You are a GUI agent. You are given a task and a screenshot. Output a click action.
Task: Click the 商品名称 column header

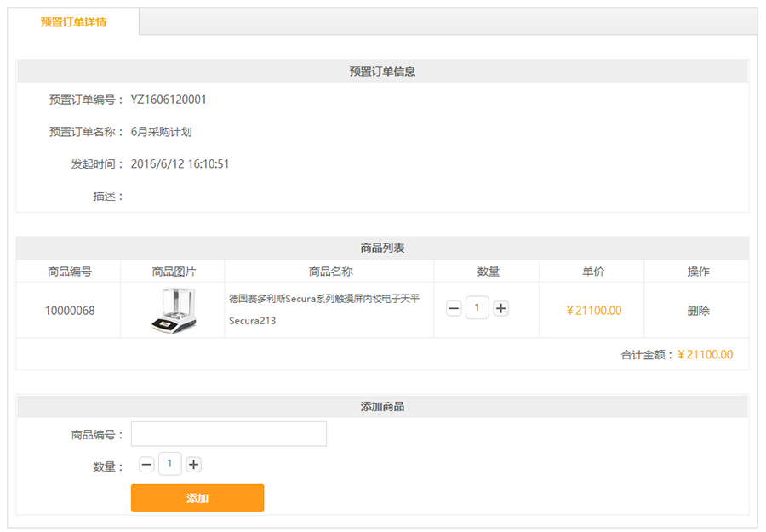coord(331,272)
